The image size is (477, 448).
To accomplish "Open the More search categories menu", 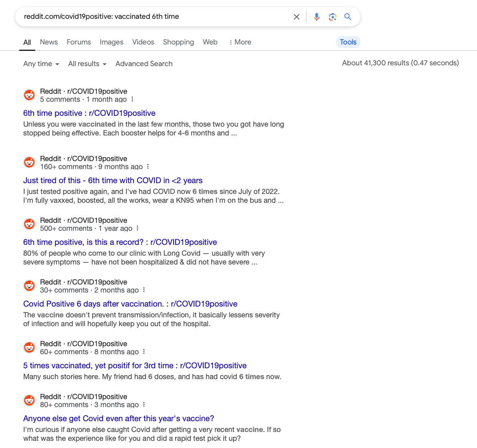I will coord(240,42).
